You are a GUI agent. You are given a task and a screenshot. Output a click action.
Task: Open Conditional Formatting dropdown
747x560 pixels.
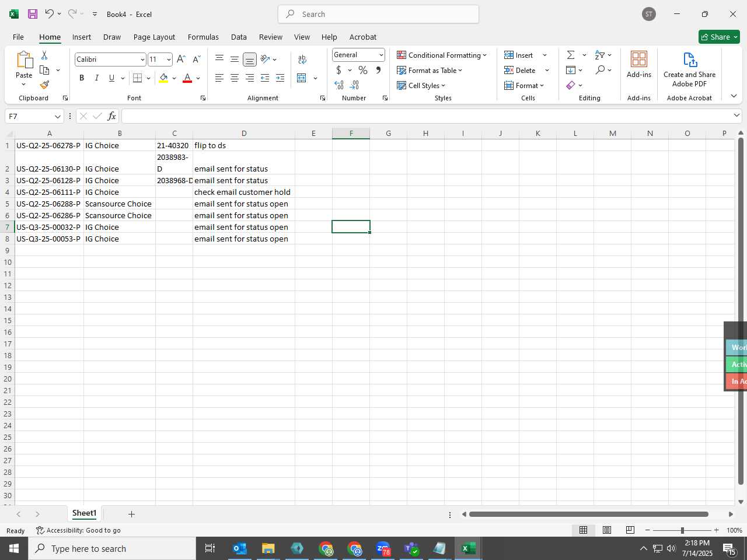(x=442, y=55)
